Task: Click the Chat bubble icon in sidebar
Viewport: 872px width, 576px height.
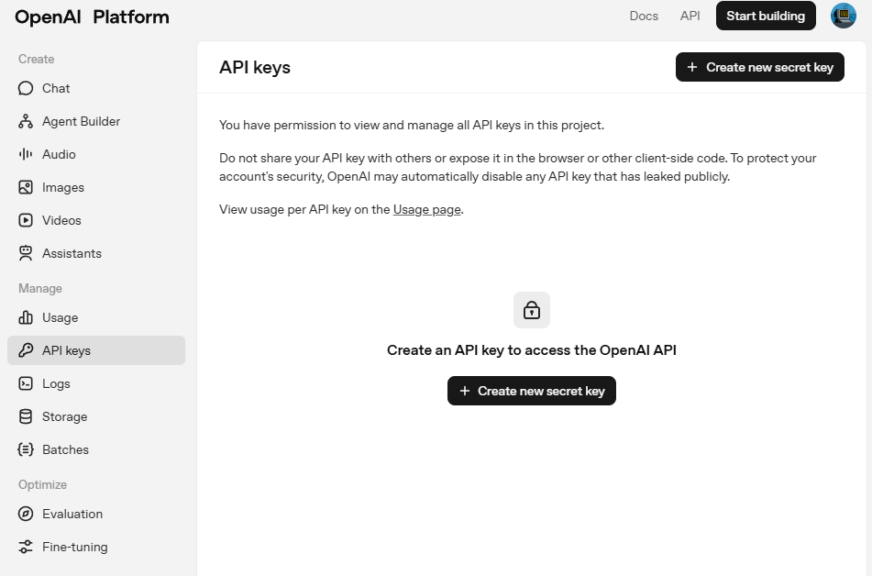Action: 26,89
